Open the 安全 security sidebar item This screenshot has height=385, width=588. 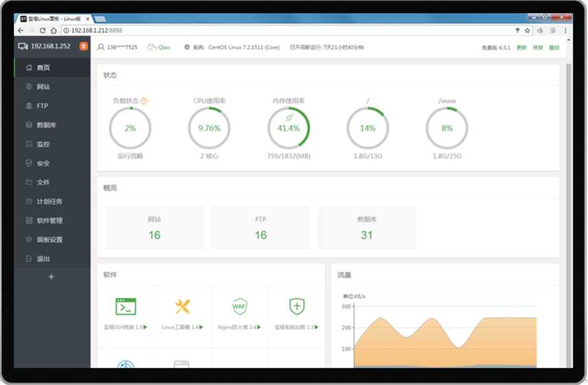(52, 163)
